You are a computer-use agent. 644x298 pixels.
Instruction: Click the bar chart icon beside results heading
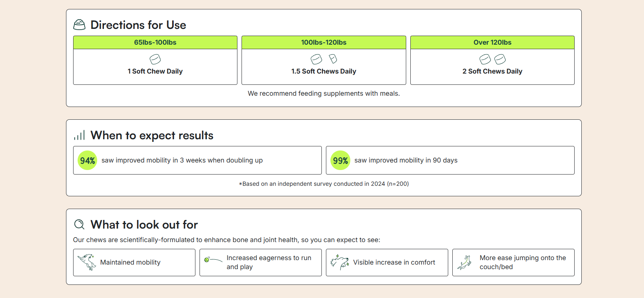pyautogui.click(x=79, y=135)
